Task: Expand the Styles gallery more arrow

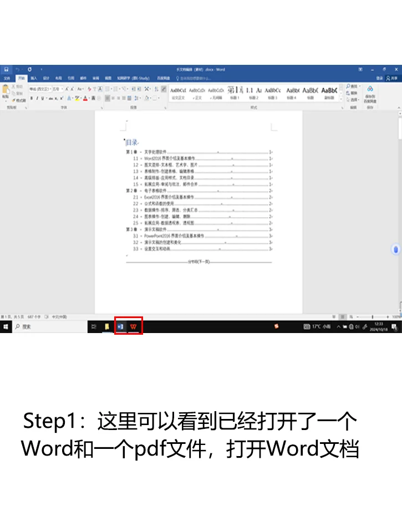Action: 341,99
